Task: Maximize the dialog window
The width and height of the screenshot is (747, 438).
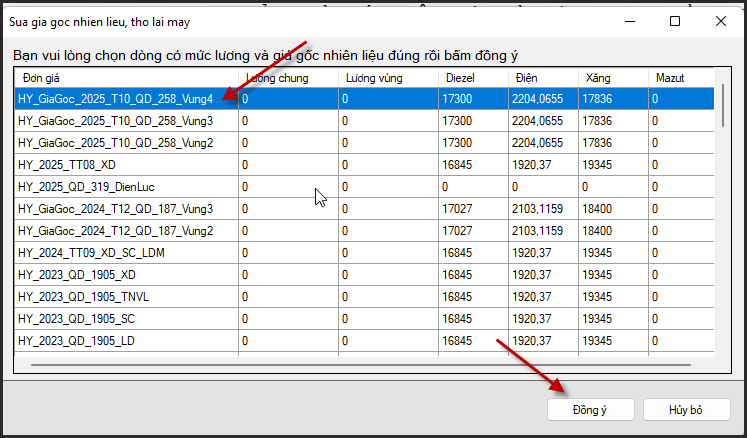Action: pos(675,21)
